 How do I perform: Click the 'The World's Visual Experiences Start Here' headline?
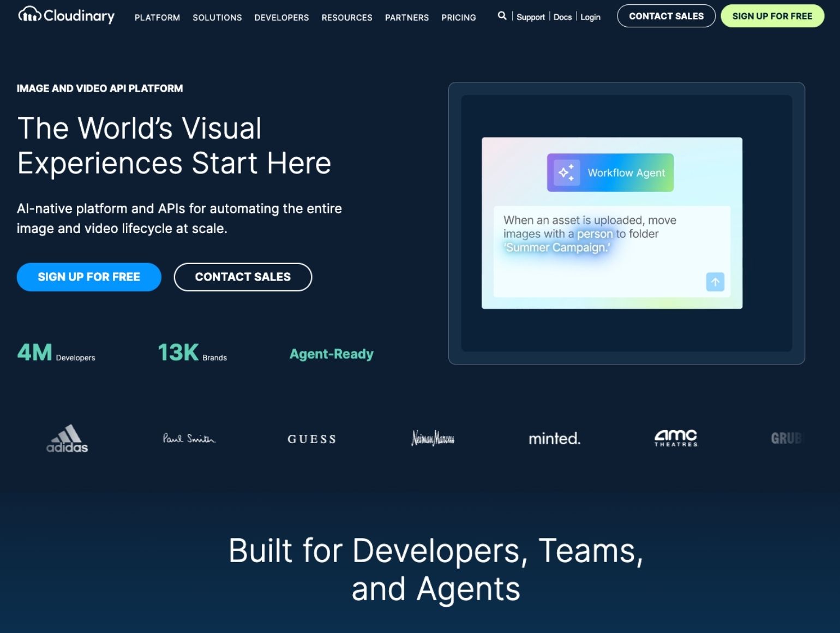click(x=174, y=145)
